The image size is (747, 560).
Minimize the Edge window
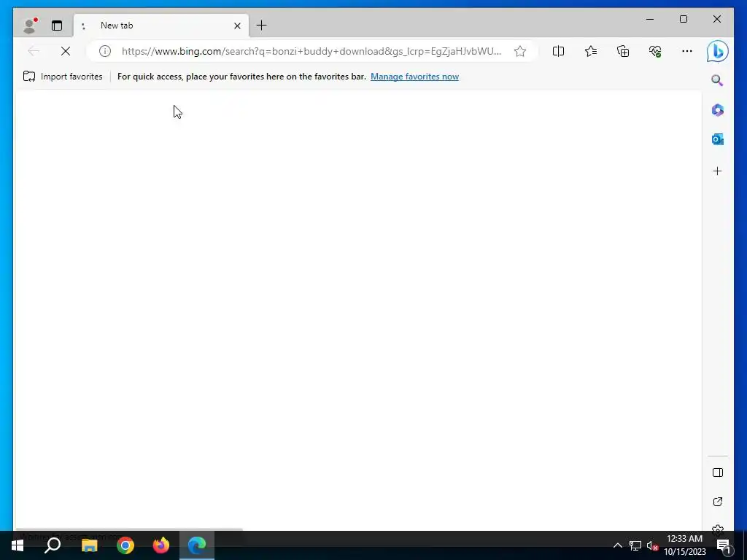point(650,19)
